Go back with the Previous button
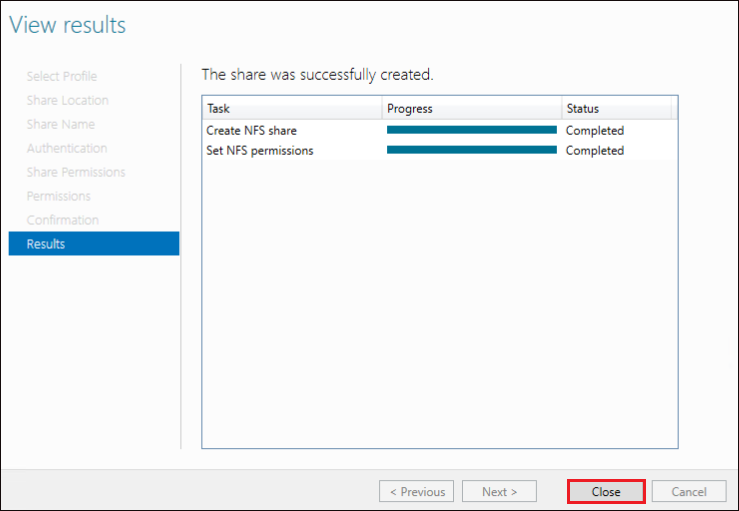Image resolution: width=739 pixels, height=511 pixels. pyautogui.click(x=417, y=492)
